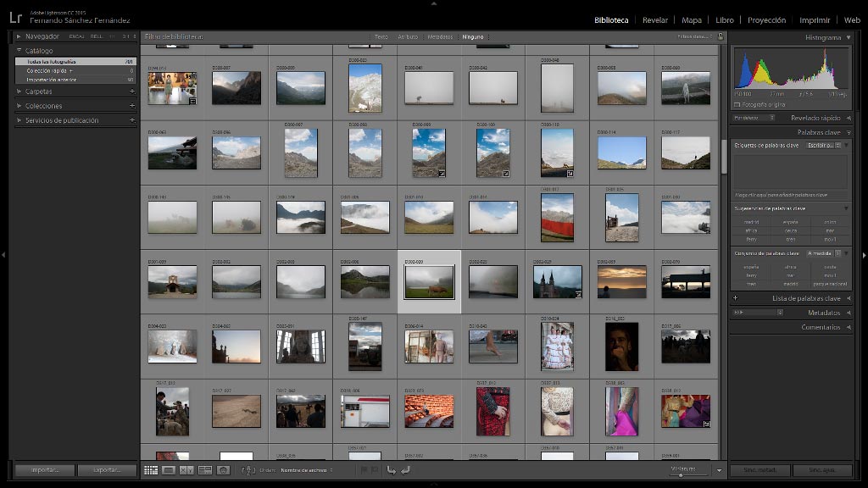Click plus icon beside Servicios de publicación
The height and width of the screenshot is (488, 868).
pyautogui.click(x=132, y=120)
